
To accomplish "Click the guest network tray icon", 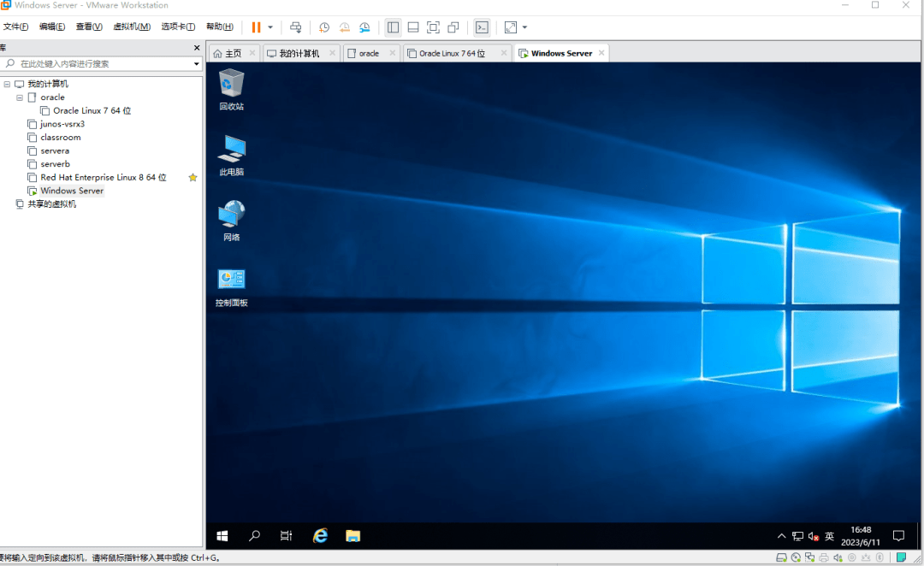I will pyautogui.click(x=798, y=536).
